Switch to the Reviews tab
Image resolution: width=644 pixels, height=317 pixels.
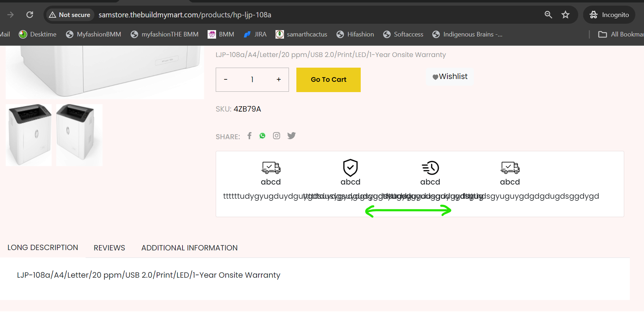pos(109,248)
